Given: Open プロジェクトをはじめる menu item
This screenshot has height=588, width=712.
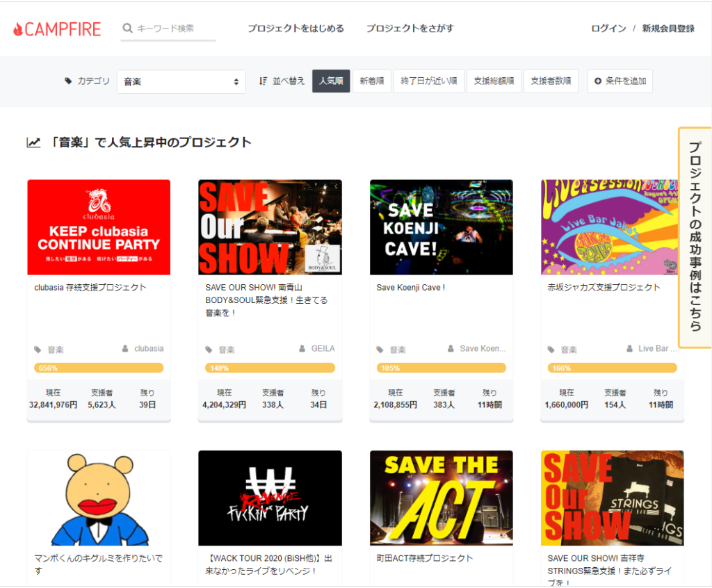Looking at the screenshot, I should click(296, 28).
